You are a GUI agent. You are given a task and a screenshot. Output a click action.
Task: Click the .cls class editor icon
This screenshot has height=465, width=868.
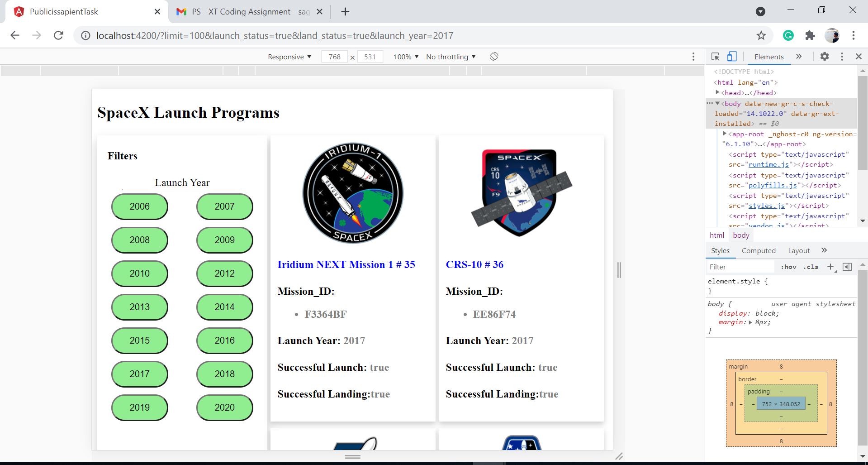[811, 267]
